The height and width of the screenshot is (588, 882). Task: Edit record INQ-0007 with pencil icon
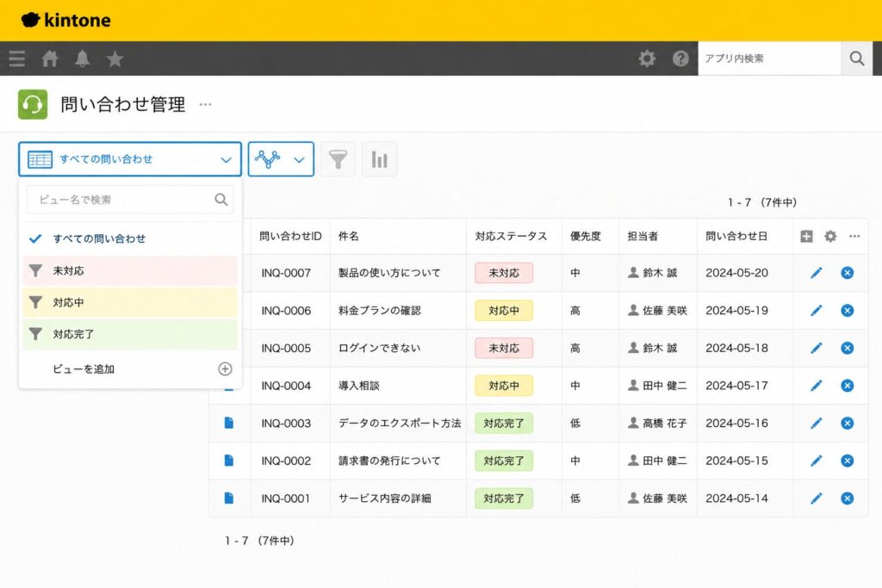click(x=817, y=273)
